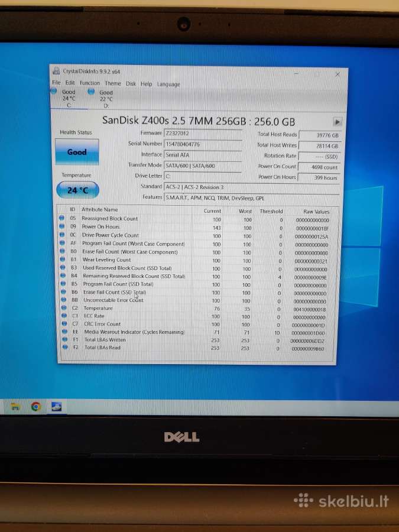The width and height of the screenshot is (399, 532).
Task: Click status dot for Wear Leveling Count
Action: [63, 259]
